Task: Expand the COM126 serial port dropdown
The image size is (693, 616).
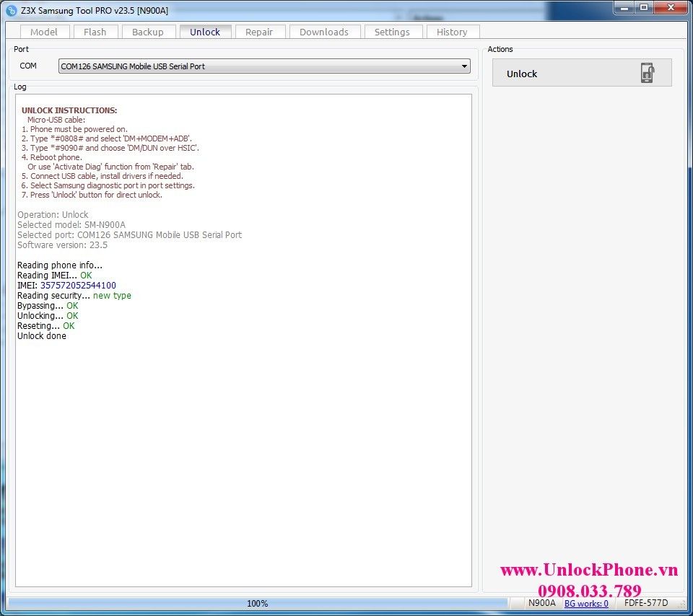Action: pos(263,66)
